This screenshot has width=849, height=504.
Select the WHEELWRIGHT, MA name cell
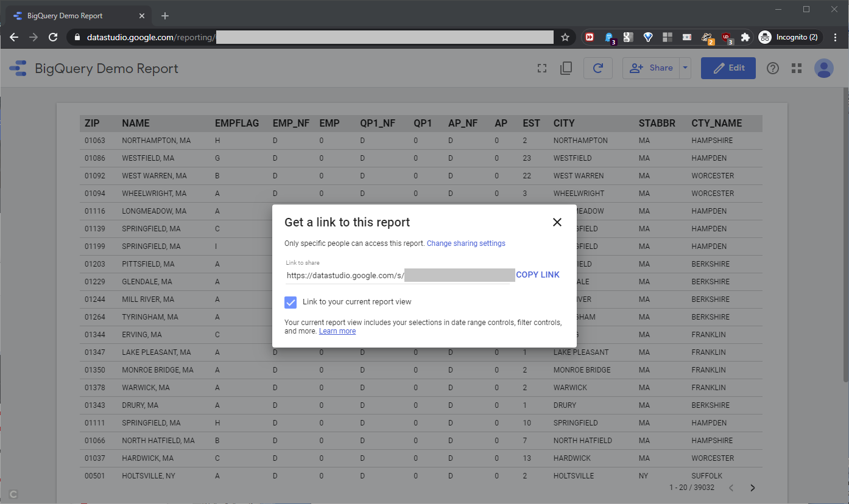click(x=154, y=194)
